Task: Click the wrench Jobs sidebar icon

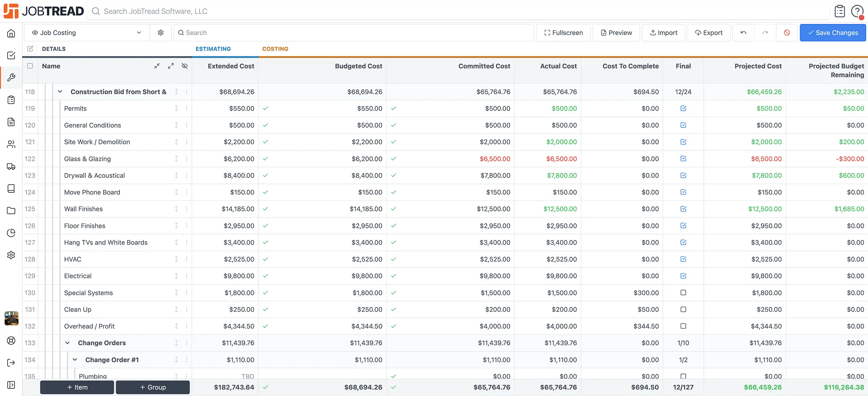Action: (11, 77)
